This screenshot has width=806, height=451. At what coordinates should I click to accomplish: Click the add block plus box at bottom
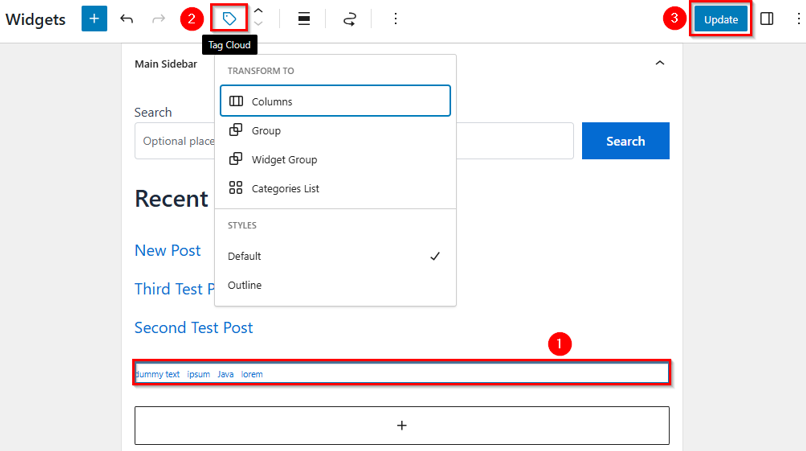[x=402, y=425]
